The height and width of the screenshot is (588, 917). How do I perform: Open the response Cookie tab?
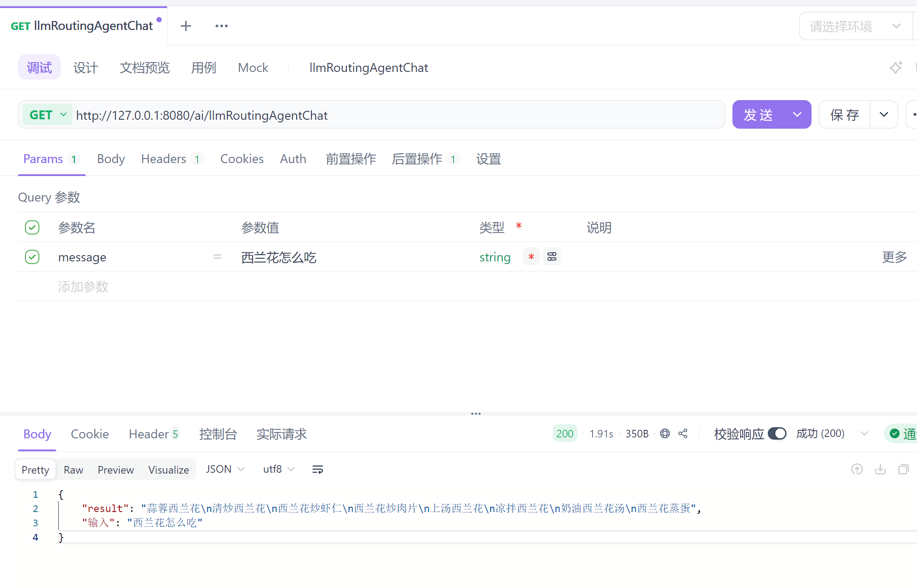click(x=90, y=434)
